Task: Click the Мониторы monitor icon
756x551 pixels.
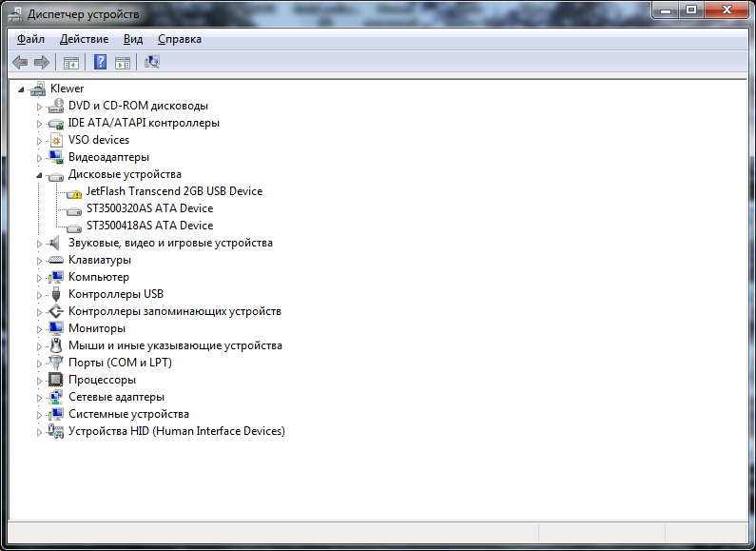Action: 56,328
